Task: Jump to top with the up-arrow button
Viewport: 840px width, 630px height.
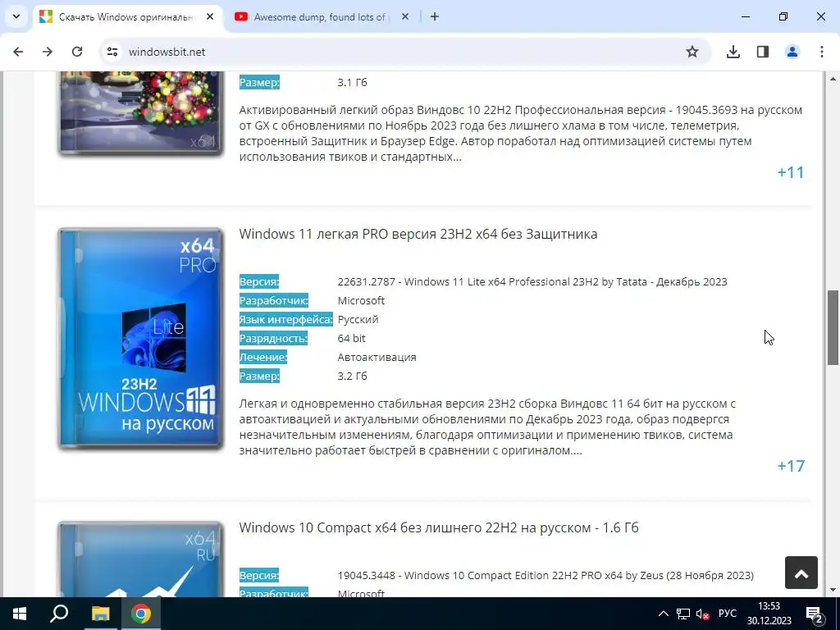Action: (x=801, y=573)
